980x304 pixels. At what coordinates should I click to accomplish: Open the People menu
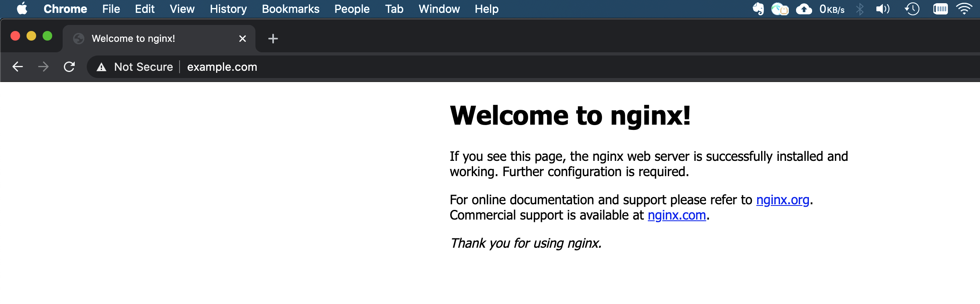click(352, 9)
